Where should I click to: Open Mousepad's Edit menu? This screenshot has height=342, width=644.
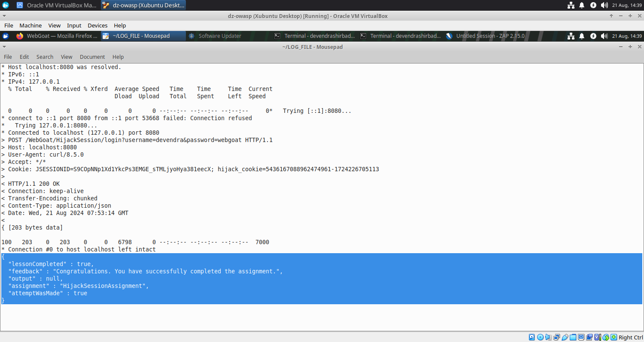point(24,57)
